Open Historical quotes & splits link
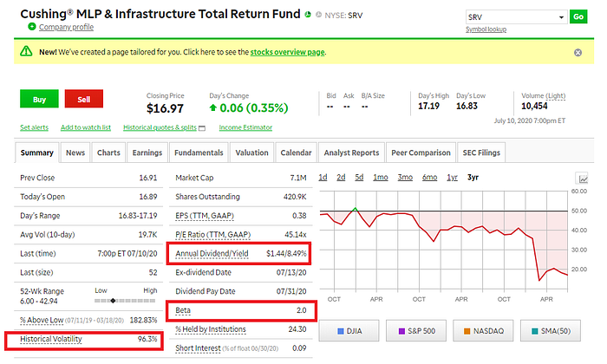This screenshot has height=364, width=607. (x=160, y=127)
